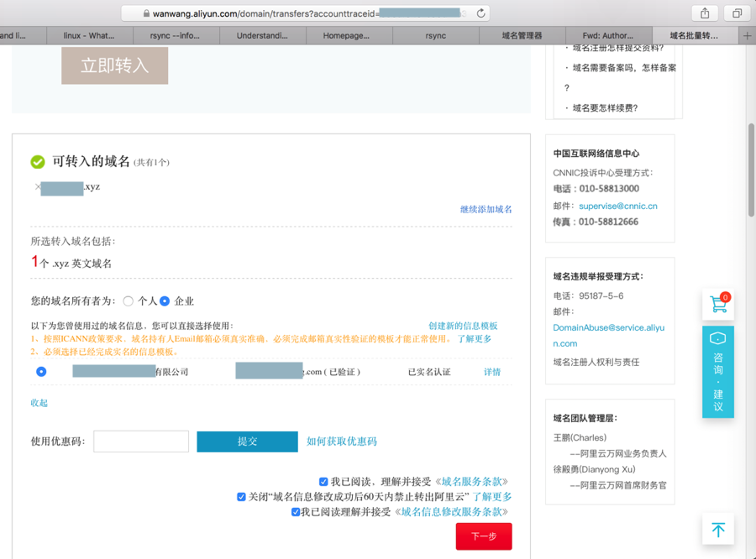756x559 pixels.
Task: Open the DomainAbuse@service.aliyun.com link
Action: coord(608,336)
